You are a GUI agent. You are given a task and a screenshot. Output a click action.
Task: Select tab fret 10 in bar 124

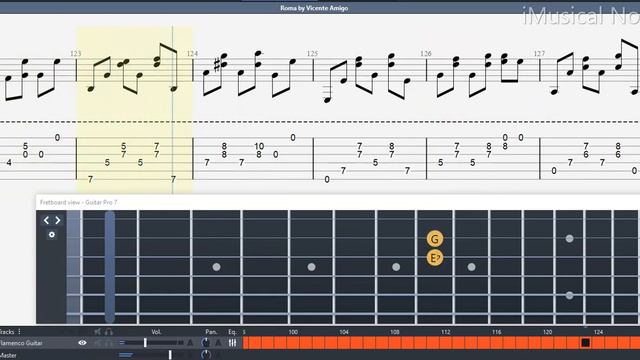pyautogui.click(x=259, y=146)
